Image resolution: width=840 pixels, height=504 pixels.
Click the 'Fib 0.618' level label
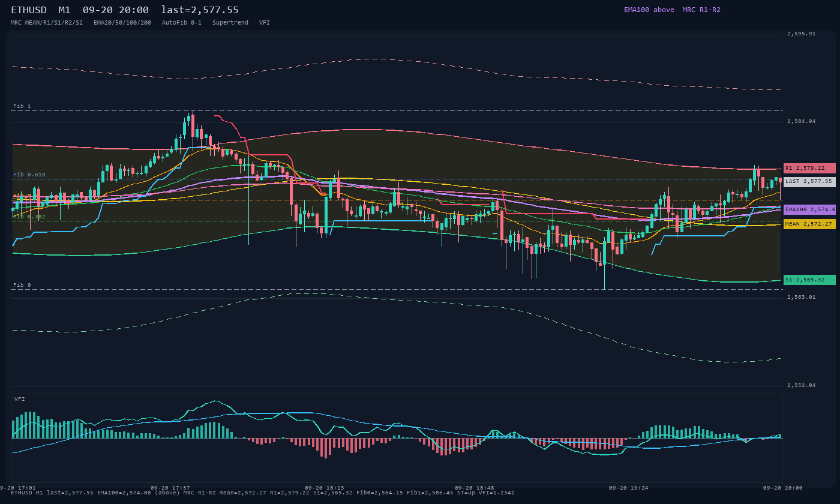coord(29,175)
